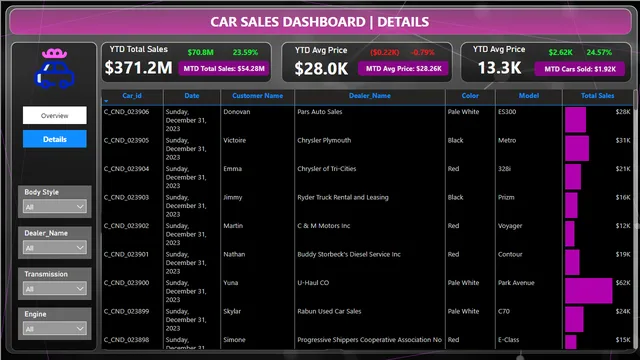
Task: Select row C_CND_023898
Action: pos(367,342)
